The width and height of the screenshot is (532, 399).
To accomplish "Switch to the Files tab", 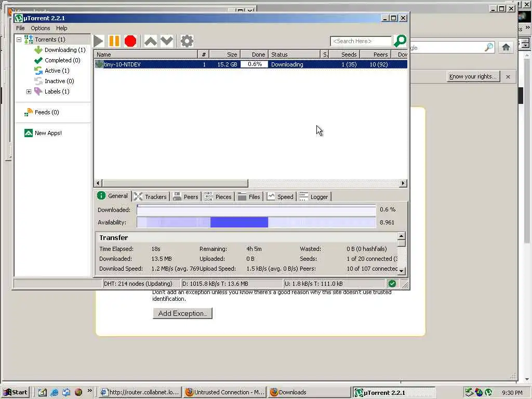I will click(249, 197).
